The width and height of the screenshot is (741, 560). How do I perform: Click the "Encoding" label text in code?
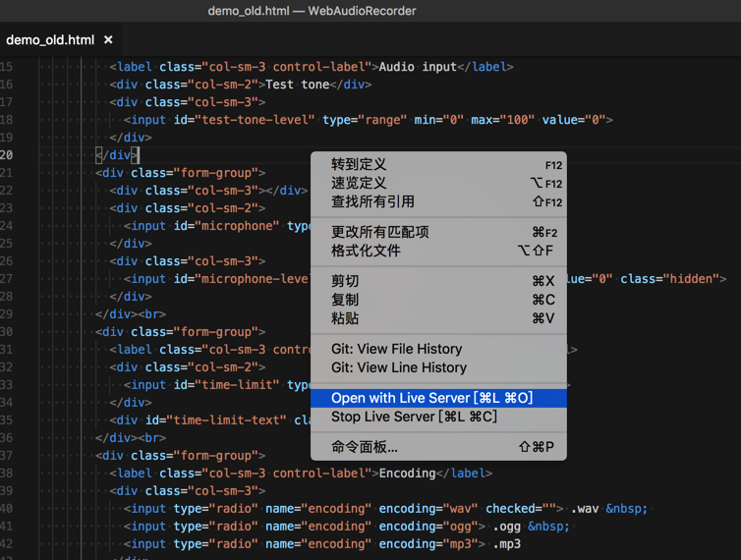click(407, 474)
